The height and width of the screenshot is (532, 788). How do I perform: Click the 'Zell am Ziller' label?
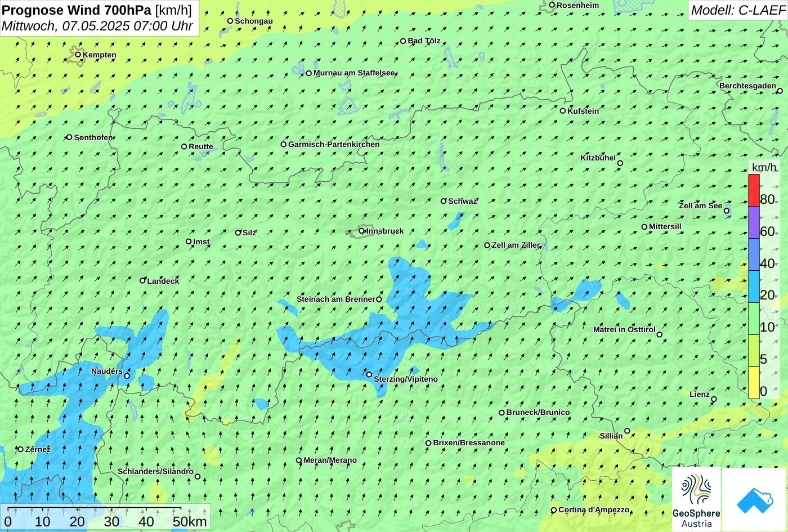(516, 245)
